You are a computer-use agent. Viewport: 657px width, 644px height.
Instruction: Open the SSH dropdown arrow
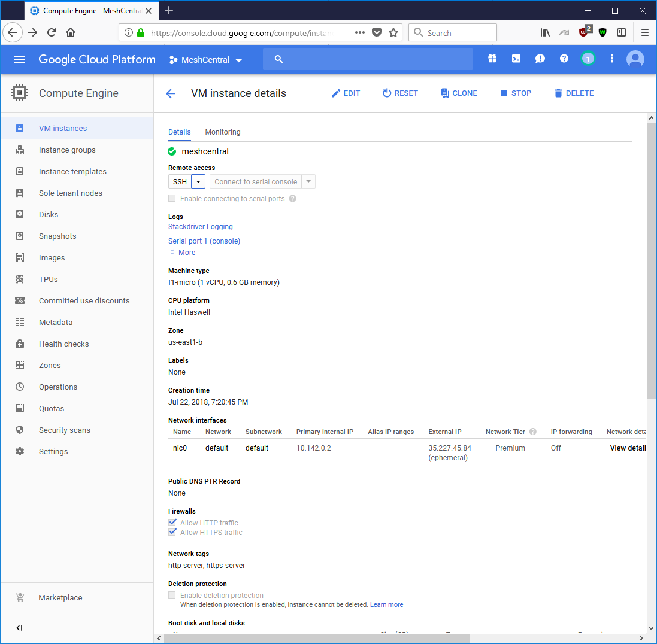[198, 182]
